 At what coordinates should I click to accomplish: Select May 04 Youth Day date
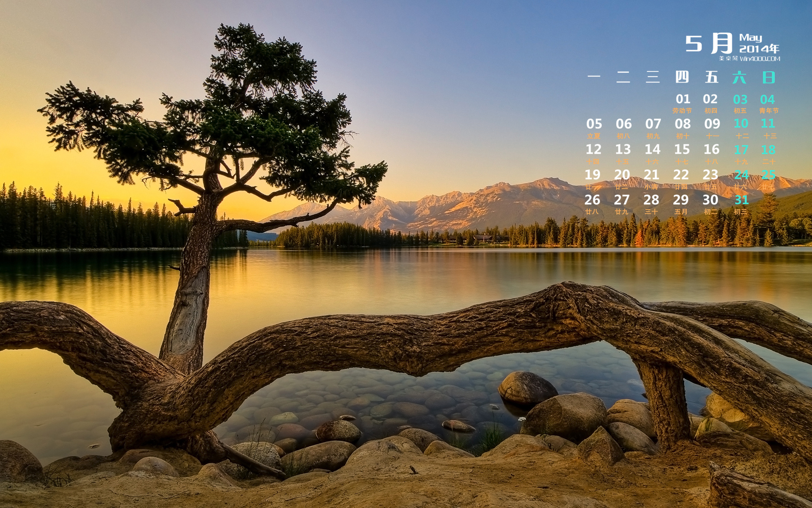[x=768, y=103]
